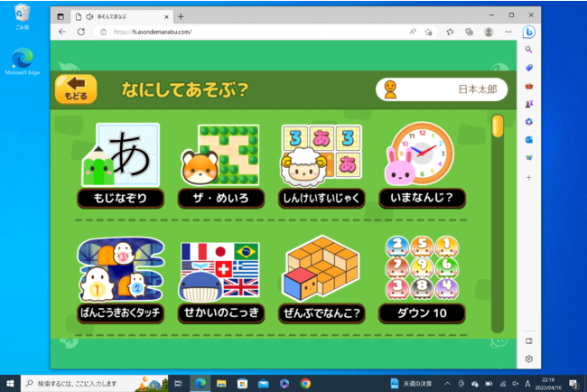Open the browser profile icon
Viewport: 587px width, 392px height.
coord(489,32)
